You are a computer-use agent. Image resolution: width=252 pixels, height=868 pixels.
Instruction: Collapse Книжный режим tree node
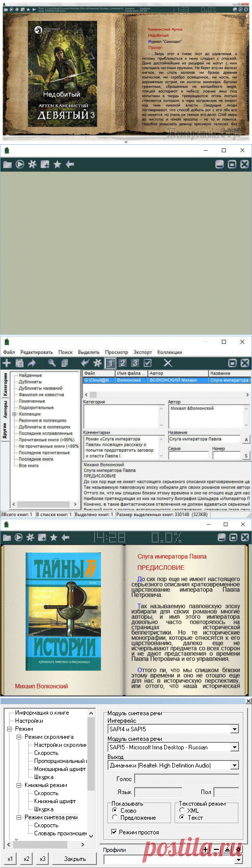click(19, 785)
